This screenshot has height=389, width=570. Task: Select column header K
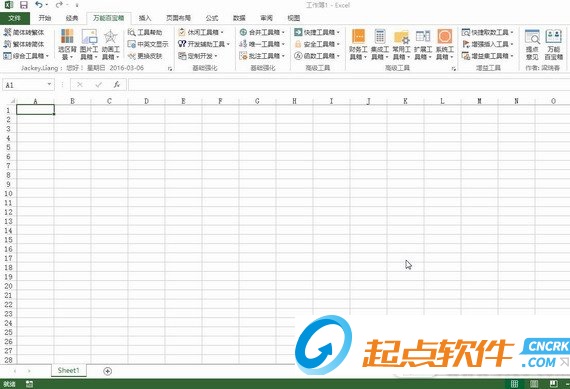pos(405,101)
